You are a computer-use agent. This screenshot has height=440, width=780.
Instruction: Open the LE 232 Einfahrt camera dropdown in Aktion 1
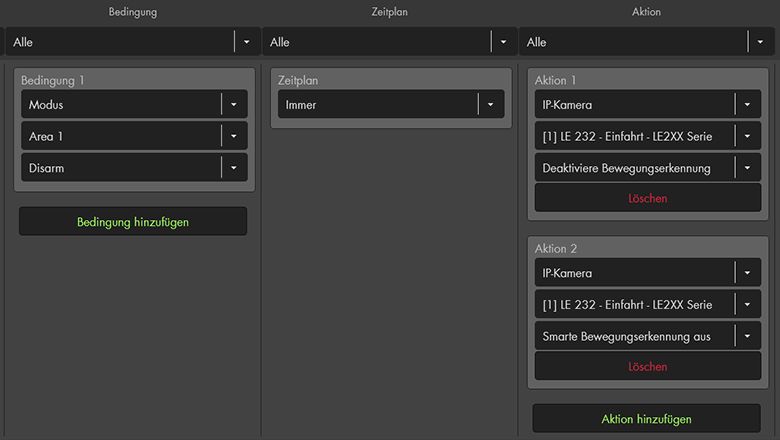click(648, 136)
